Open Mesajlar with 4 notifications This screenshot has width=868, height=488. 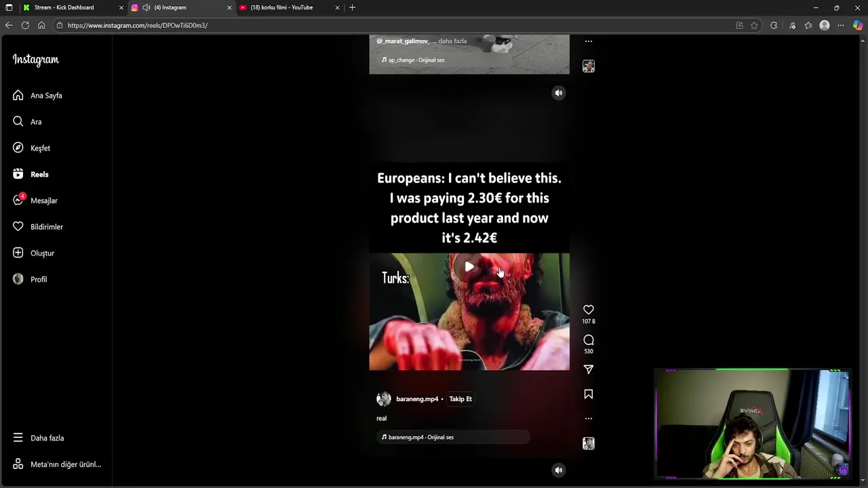tap(35, 201)
